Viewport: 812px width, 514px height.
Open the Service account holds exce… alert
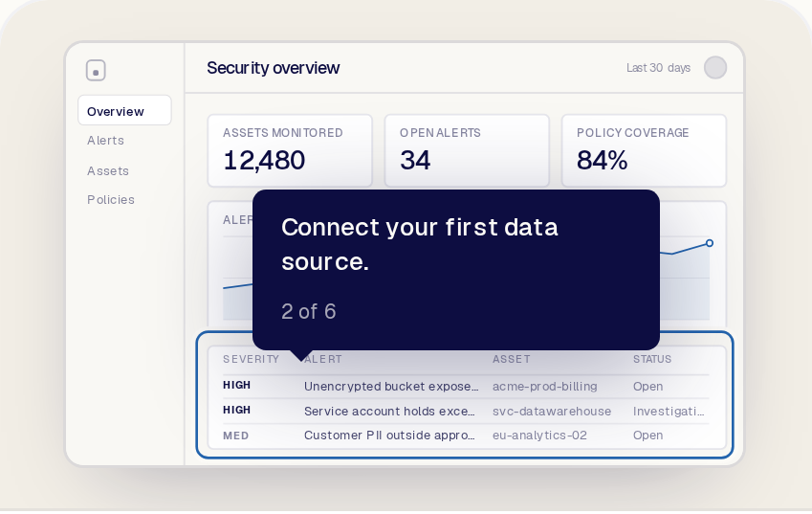pos(389,412)
